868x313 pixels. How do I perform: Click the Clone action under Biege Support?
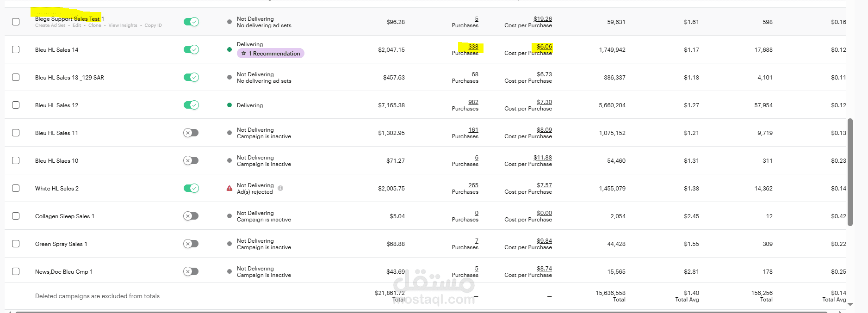[x=94, y=25]
